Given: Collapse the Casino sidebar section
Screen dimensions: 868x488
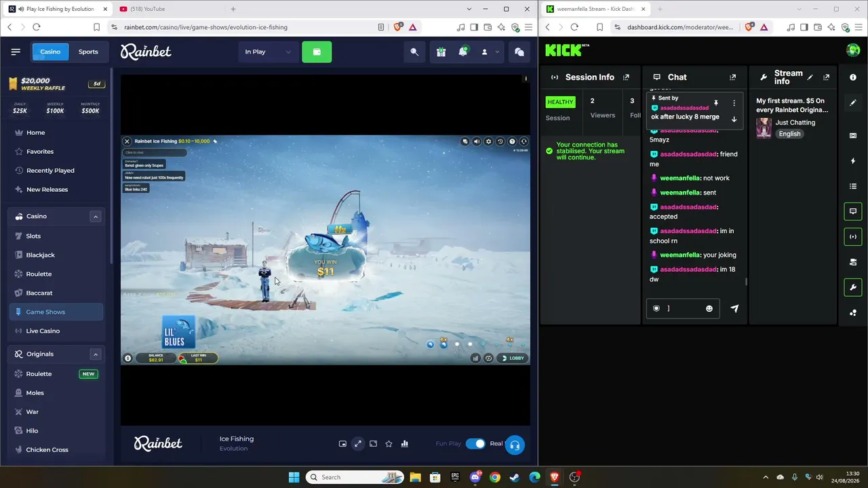Looking at the screenshot, I should tap(96, 216).
